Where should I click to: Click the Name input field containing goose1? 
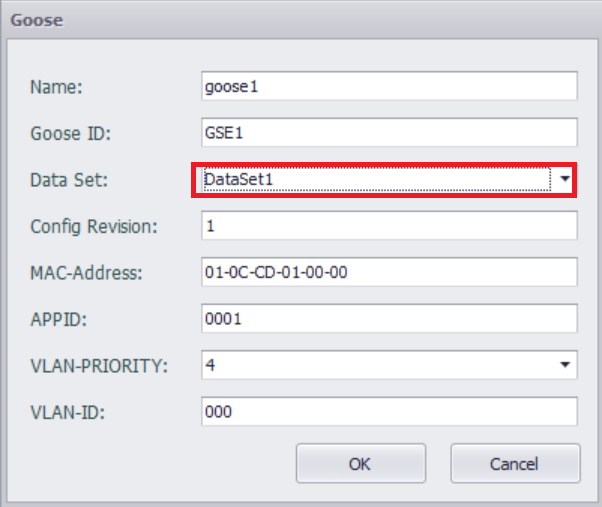(x=388, y=86)
